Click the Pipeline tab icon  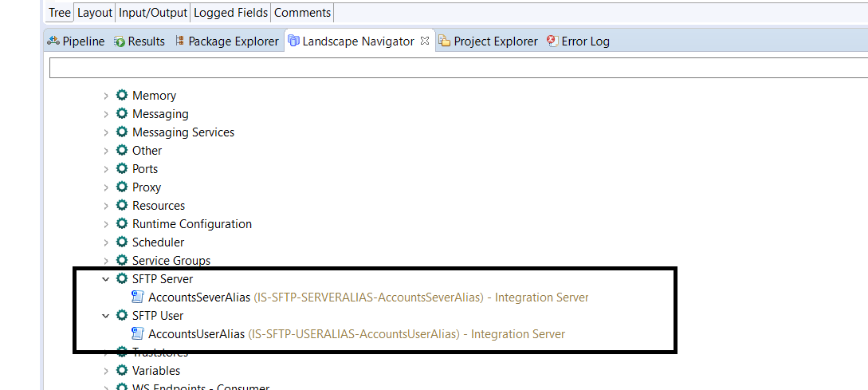pyautogui.click(x=53, y=41)
